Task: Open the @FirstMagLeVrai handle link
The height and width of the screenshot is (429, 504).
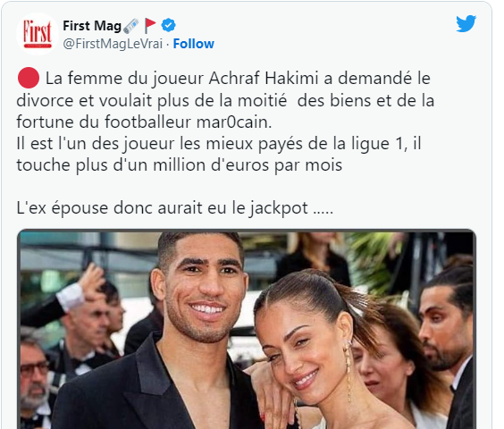Action: coord(113,44)
